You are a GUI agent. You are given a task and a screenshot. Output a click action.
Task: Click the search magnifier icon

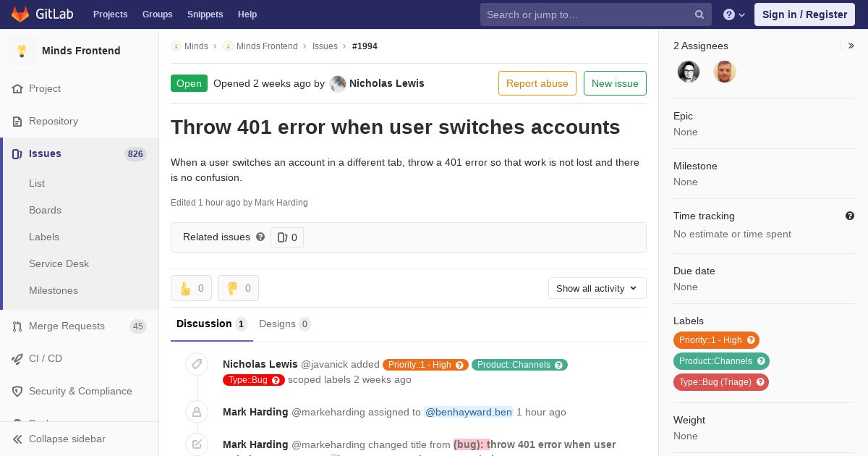(x=699, y=14)
